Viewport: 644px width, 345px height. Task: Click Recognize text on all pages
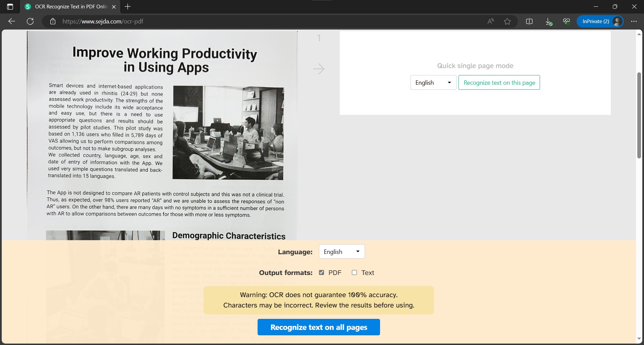(x=319, y=327)
